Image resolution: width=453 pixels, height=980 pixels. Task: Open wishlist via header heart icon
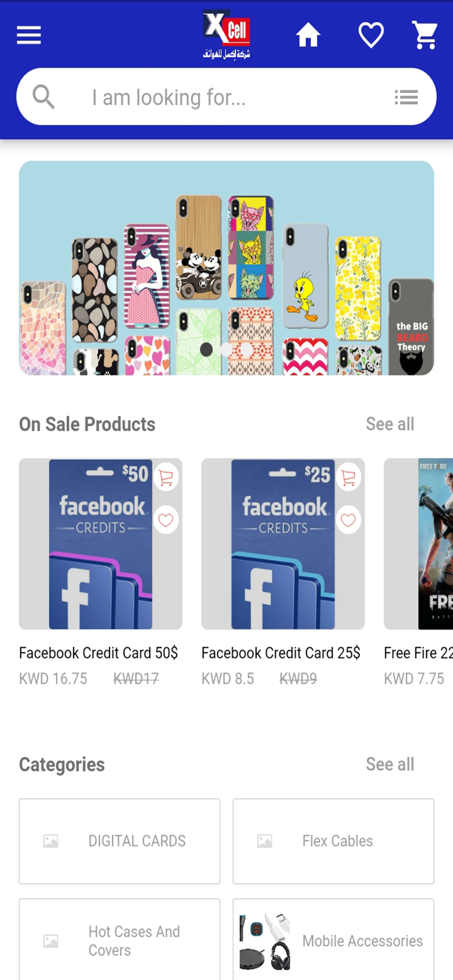tap(371, 35)
